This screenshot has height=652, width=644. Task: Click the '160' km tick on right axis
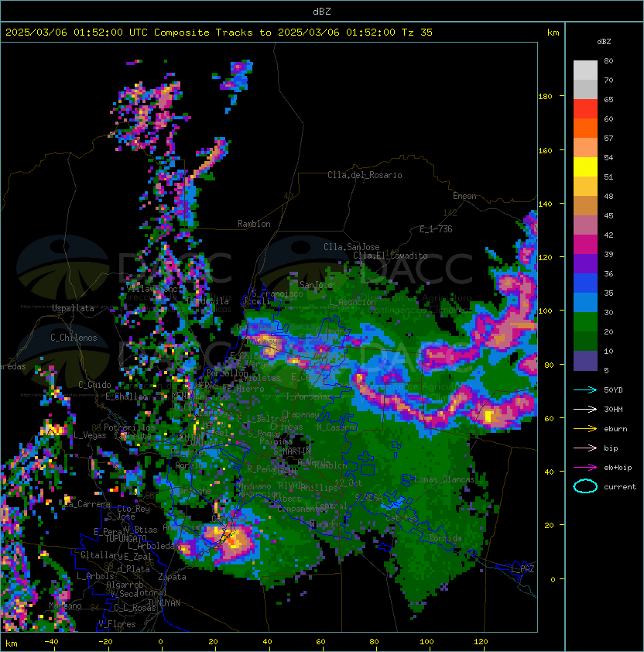click(545, 150)
